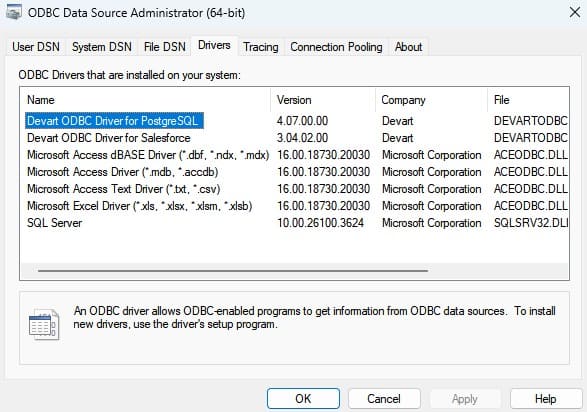Open Help for this dialog
This screenshot has width=587, height=412.
click(x=545, y=399)
